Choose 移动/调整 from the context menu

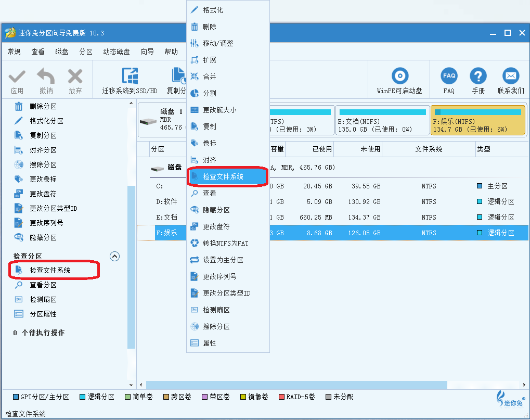228,43
